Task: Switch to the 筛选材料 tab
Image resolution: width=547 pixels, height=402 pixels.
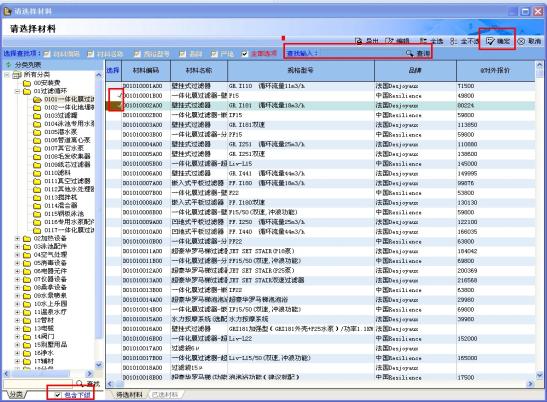Action: point(129,395)
